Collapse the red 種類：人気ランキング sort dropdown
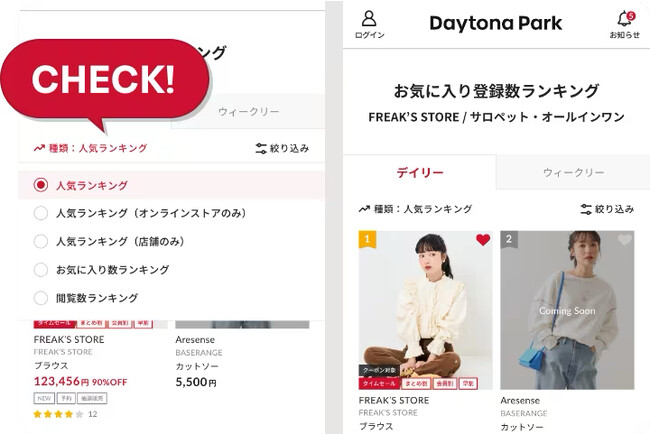Image resolution: width=650 pixels, height=434 pixels. click(x=90, y=148)
